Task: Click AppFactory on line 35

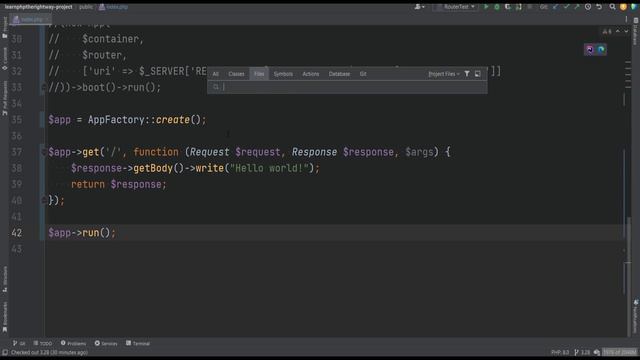Action: (116, 120)
